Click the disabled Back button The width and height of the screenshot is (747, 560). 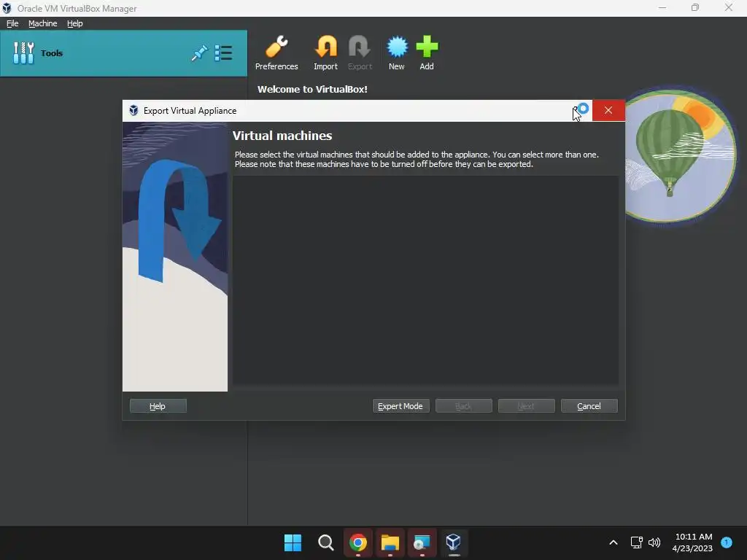pos(463,406)
